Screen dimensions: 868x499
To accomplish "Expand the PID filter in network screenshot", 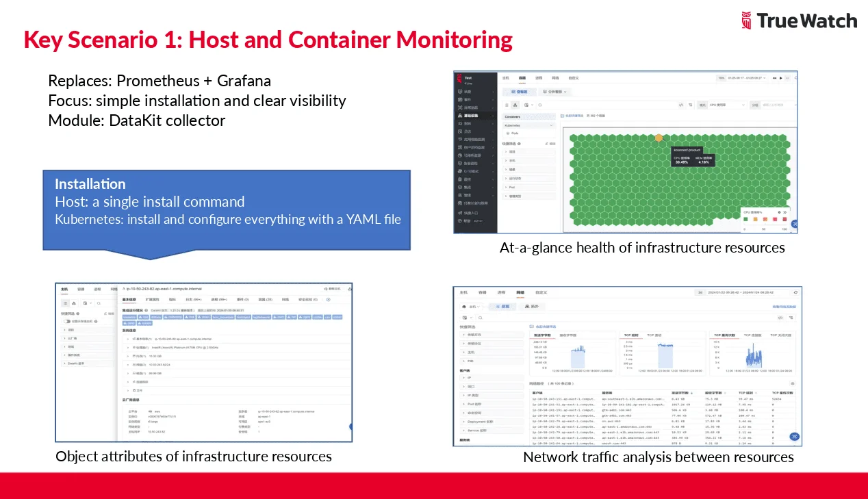I will pos(492,361).
